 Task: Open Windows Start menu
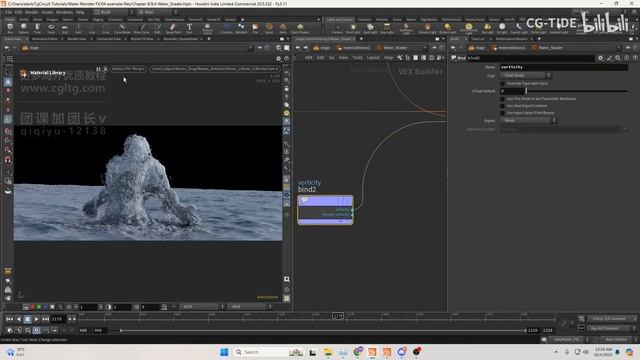point(224,352)
